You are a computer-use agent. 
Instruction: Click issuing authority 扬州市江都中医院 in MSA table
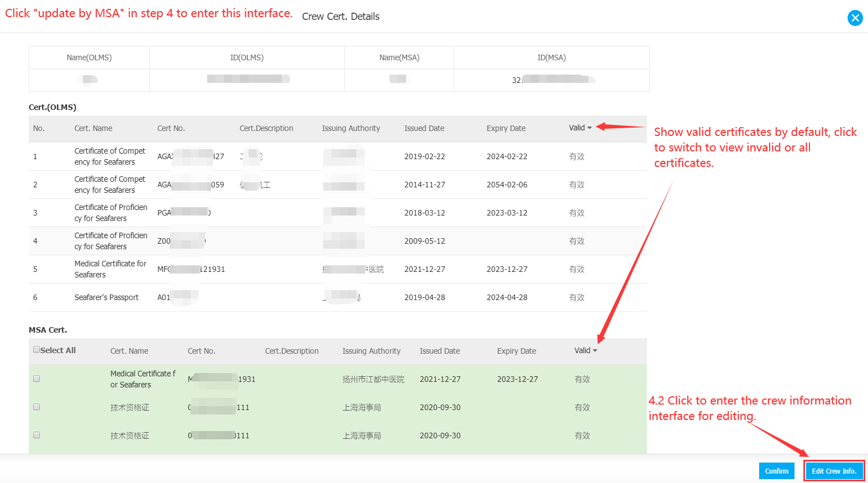[373, 379]
